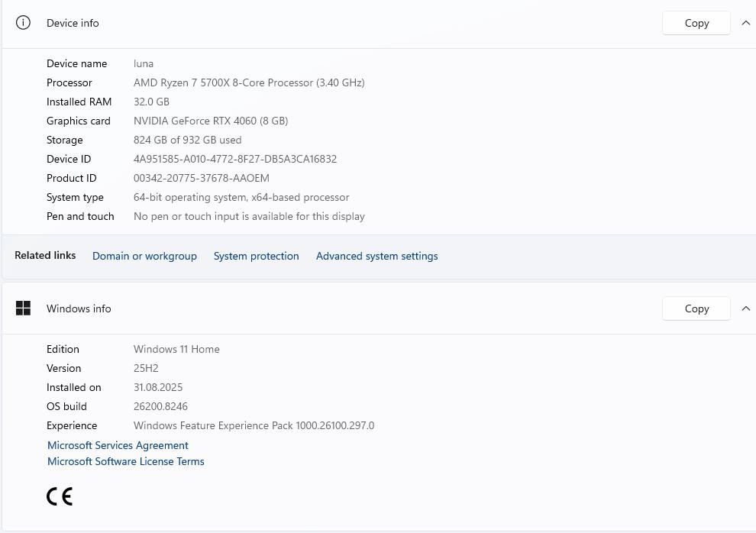The image size is (756, 533).
Task: Collapse the Windows info section chevron
Action: coord(745,308)
